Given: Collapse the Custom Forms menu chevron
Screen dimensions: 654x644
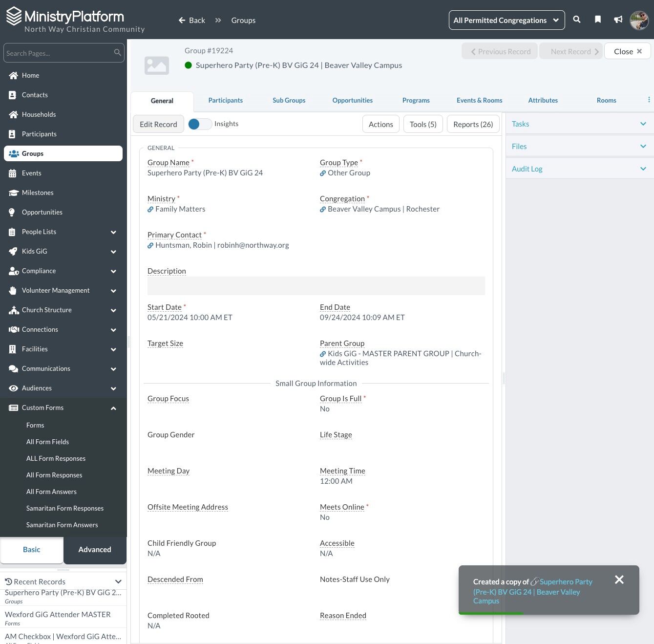Looking at the screenshot, I should pyautogui.click(x=113, y=408).
